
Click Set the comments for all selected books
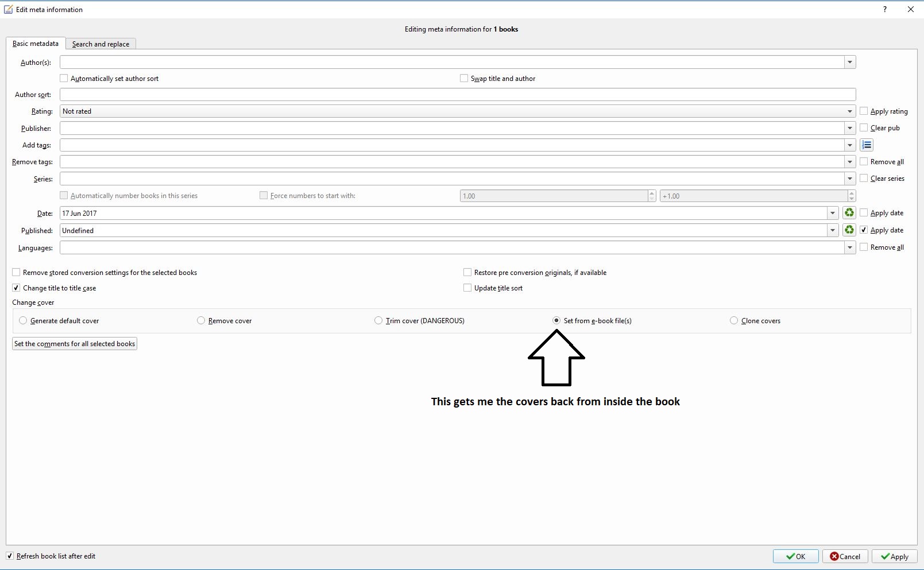tap(75, 344)
